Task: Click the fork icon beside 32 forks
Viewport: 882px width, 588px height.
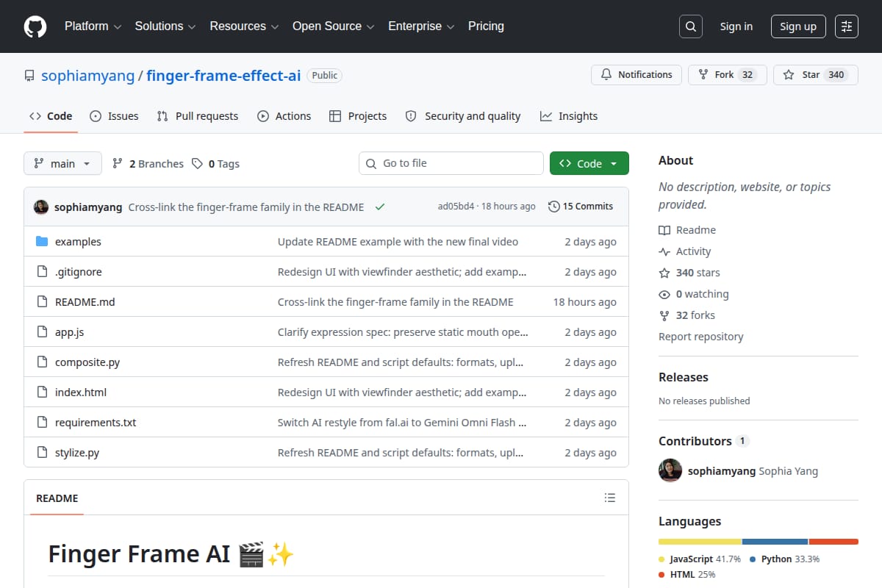Action: pyautogui.click(x=664, y=315)
